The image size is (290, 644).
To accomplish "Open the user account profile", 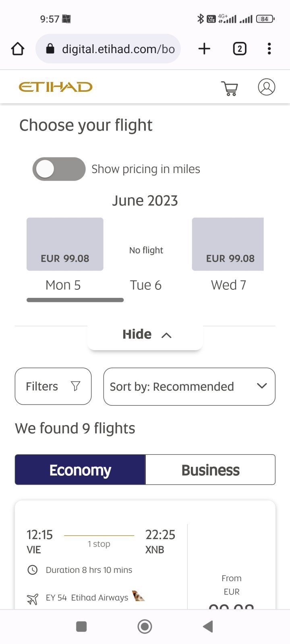I will (266, 87).
